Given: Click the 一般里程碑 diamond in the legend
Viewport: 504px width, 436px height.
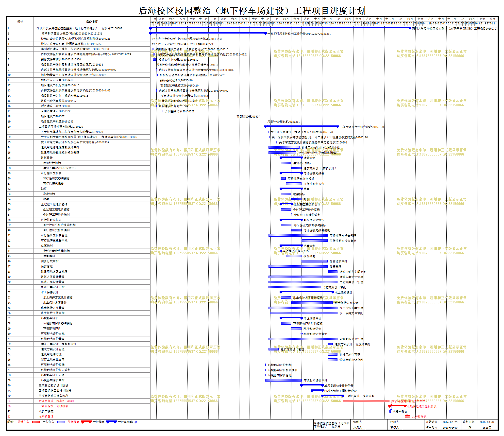Looking at the screenshot, I should (136, 422).
